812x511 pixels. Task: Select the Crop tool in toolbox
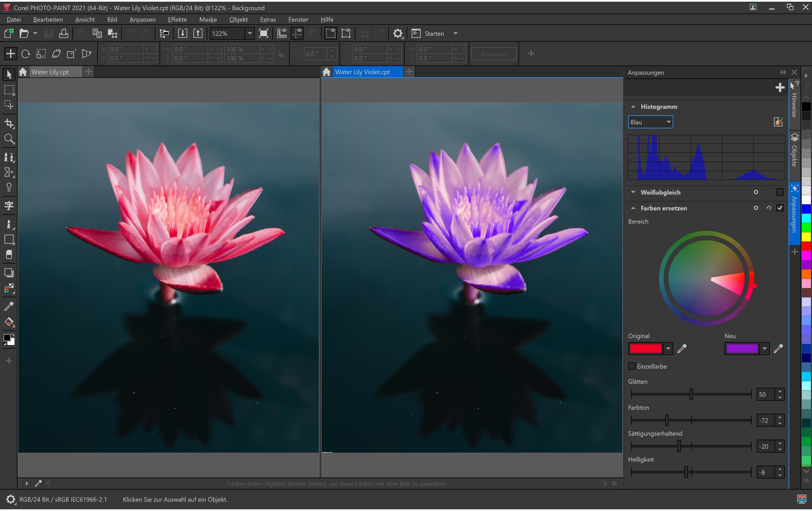pyautogui.click(x=9, y=124)
